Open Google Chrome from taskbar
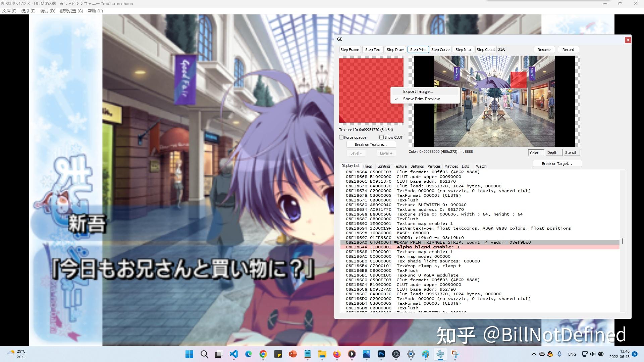This screenshot has height=362, width=644. click(263, 354)
